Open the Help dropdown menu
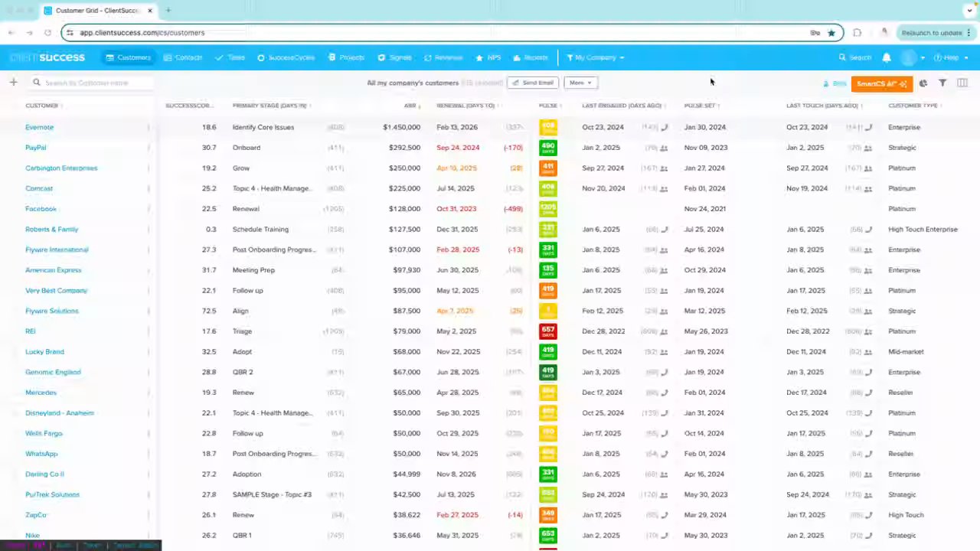 point(950,57)
